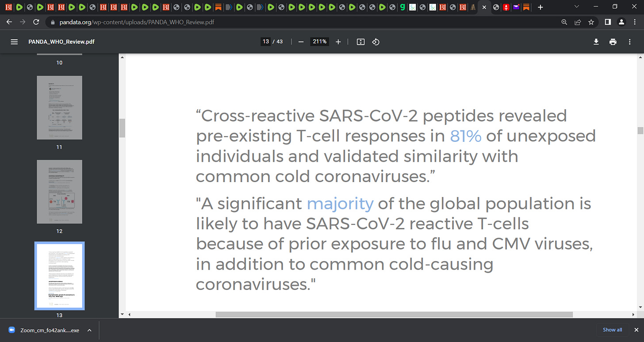
Task: Click the horizontal scrollbar at document bottom
Action: 394,315
